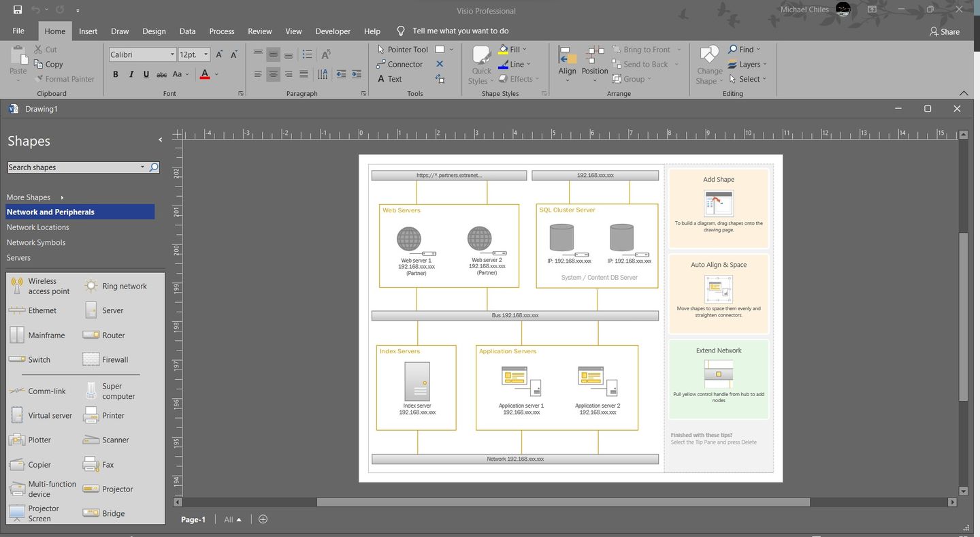Viewport: 980px width, 537px height.
Task: Select the Switch shape
Action: [31, 359]
